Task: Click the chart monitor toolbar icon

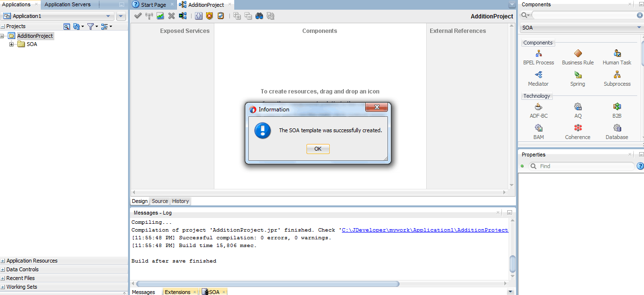Action: 160,16
